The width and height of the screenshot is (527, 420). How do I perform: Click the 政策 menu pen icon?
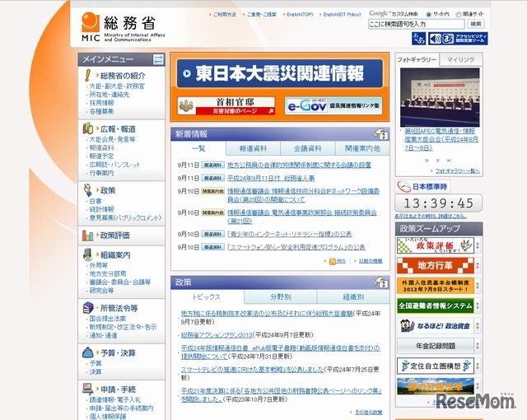[x=88, y=190]
